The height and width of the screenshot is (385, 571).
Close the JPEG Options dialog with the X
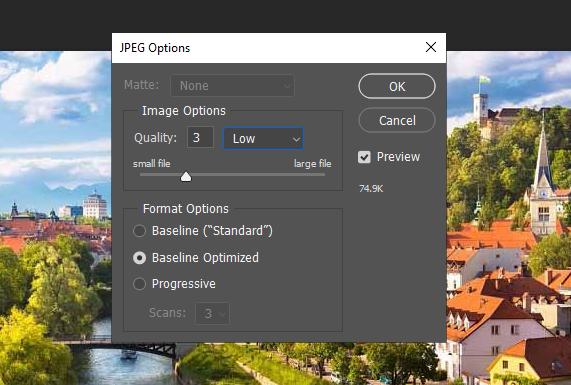click(x=431, y=47)
